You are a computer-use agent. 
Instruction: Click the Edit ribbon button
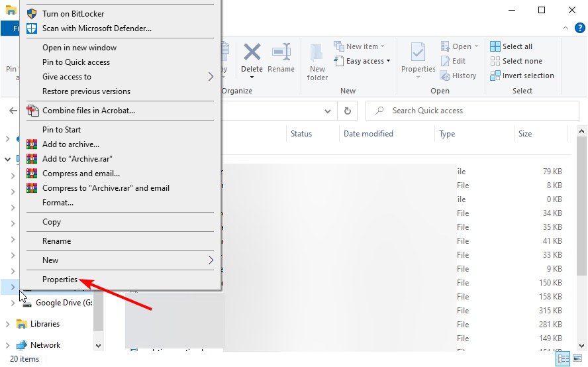(454, 61)
